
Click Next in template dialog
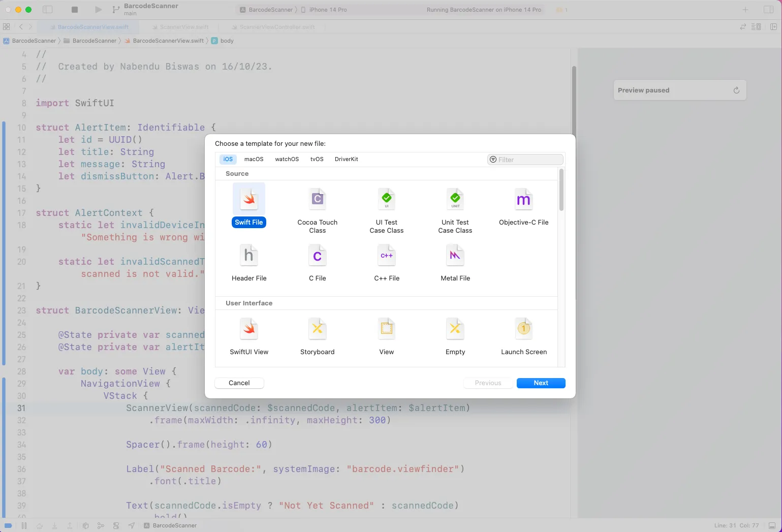[x=541, y=383]
